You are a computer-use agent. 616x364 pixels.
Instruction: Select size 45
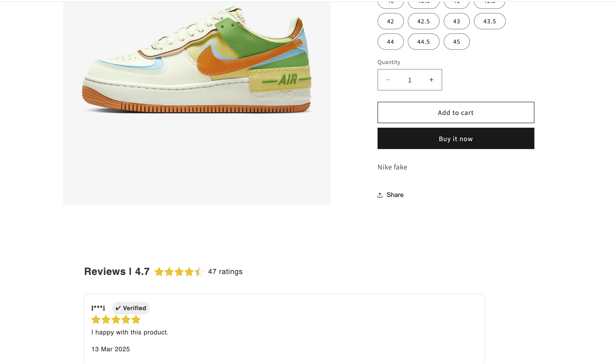tap(456, 42)
